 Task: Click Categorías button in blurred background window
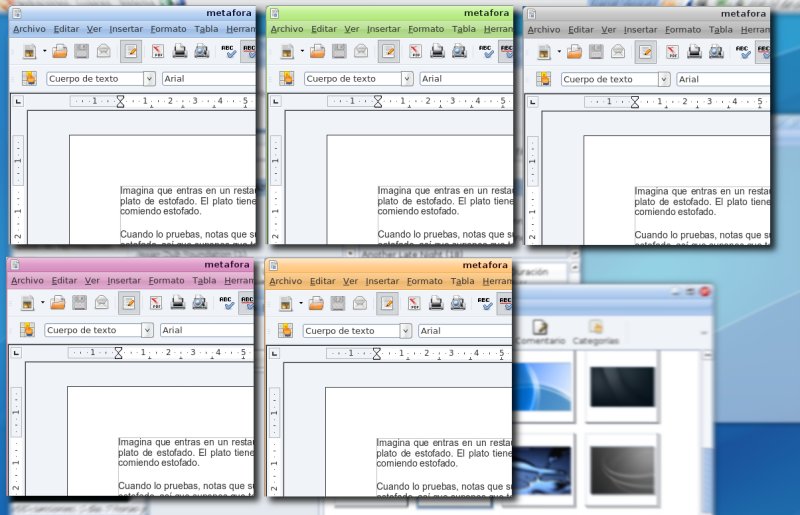595,332
